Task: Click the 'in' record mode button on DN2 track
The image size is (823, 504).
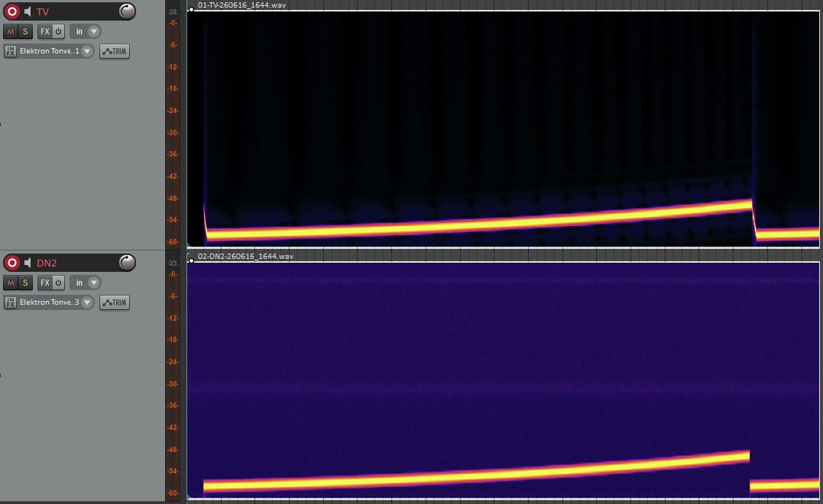Action: tap(79, 283)
